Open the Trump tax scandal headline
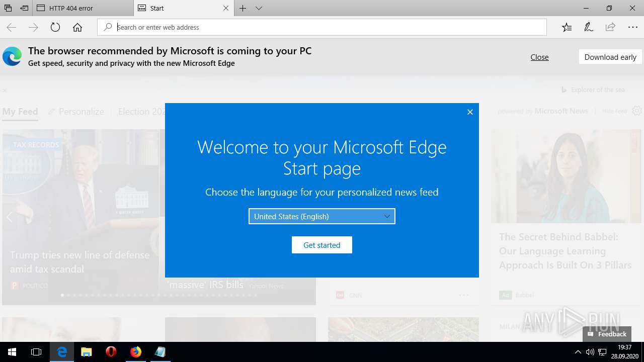Image resolution: width=644 pixels, height=362 pixels. point(79,262)
